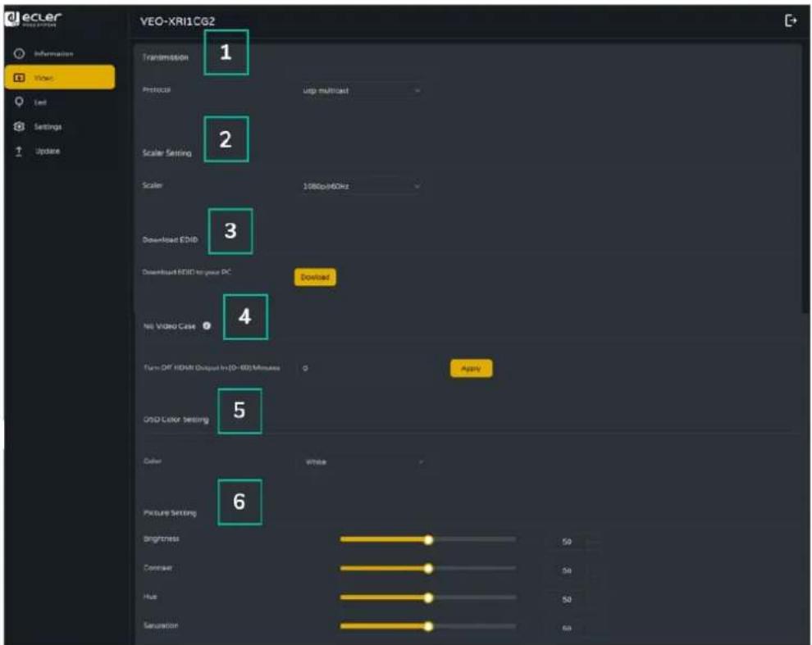The height and width of the screenshot is (645, 812).
Task: Open the Led menu item
Action: (x=60, y=102)
